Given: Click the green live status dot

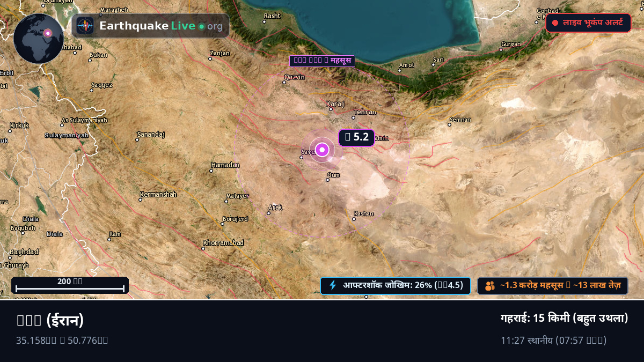Looking at the screenshot, I should (x=201, y=26).
